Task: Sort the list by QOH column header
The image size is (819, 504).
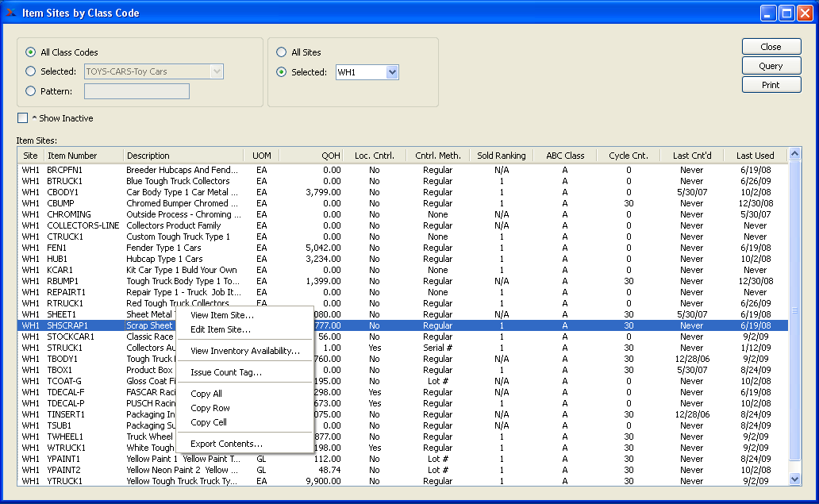Action: point(311,156)
